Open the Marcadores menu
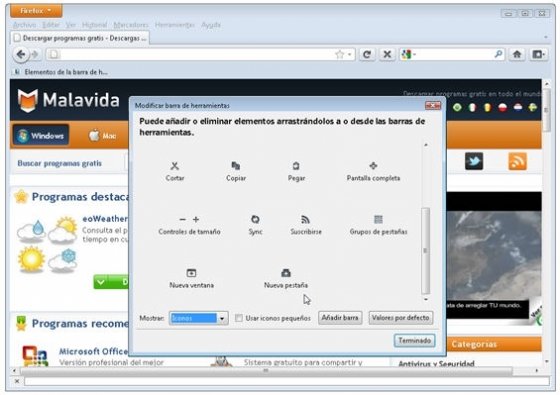 [131, 25]
